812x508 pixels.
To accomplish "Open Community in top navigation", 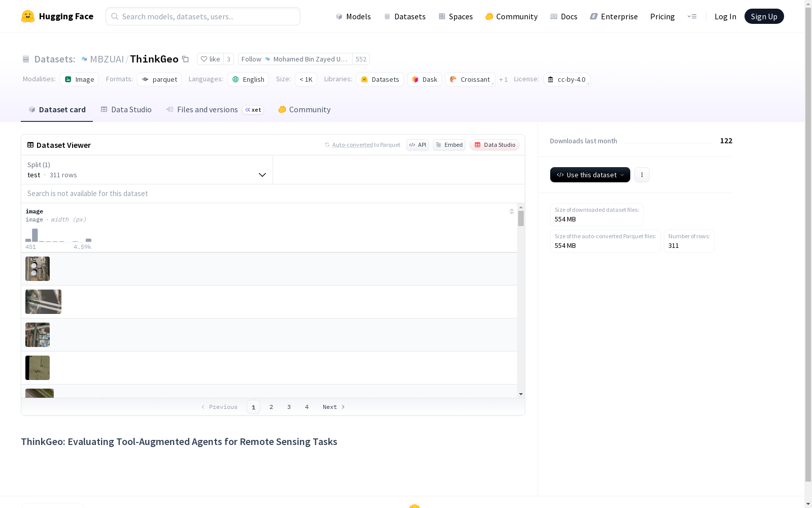I will coord(512,16).
